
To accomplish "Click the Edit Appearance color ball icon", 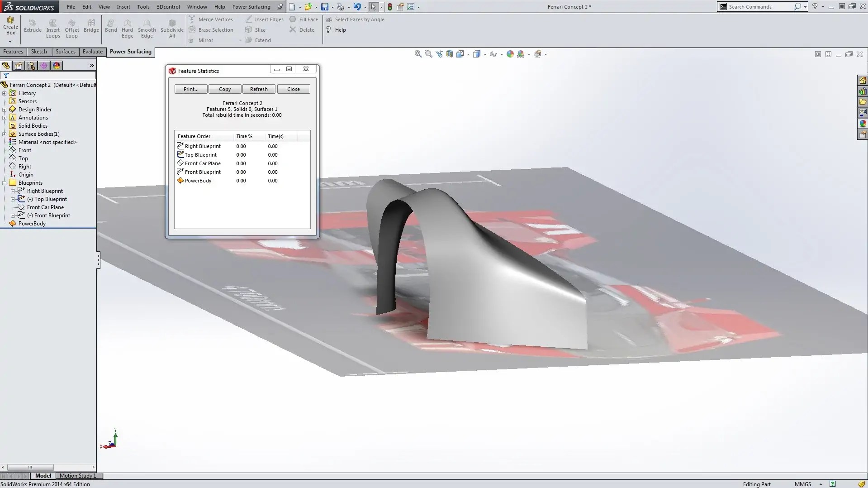I will click(510, 54).
